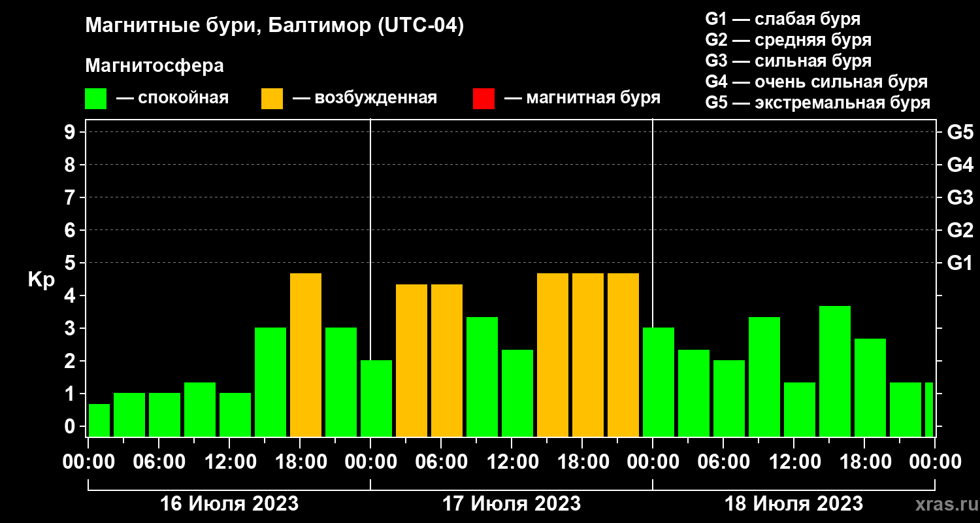The width and height of the screenshot is (980, 523).
Task: Click legend line 'G5 — экстремальная буря'
Action: pos(817,103)
